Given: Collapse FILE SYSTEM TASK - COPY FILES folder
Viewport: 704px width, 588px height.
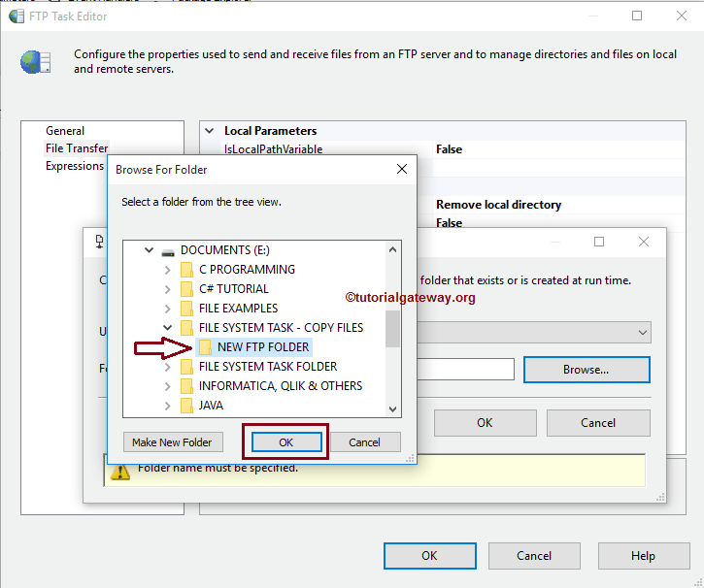Looking at the screenshot, I should [x=167, y=328].
